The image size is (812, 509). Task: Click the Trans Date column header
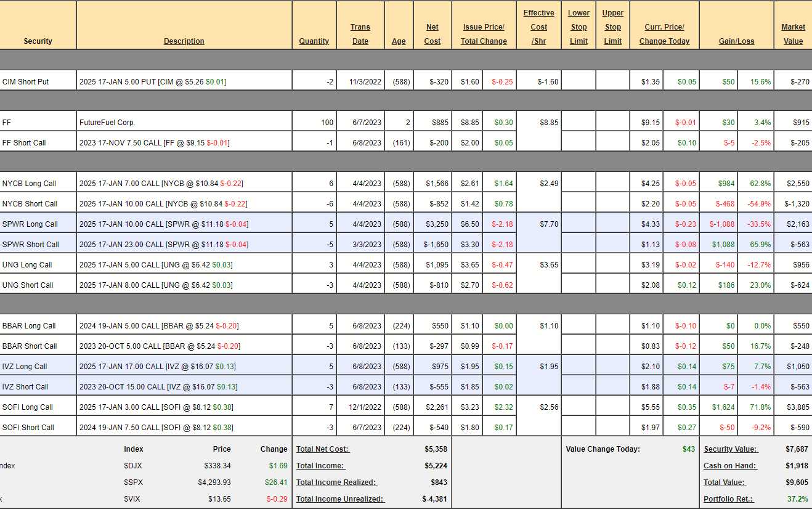(360, 34)
